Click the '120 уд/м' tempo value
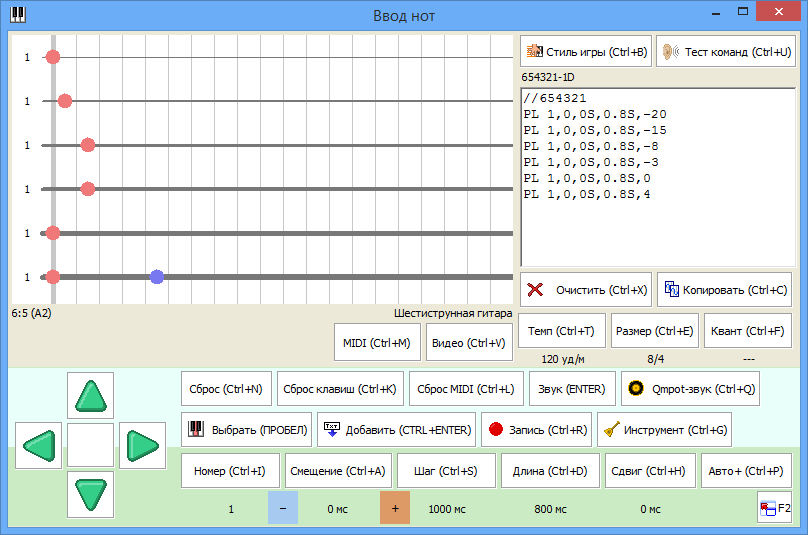 coord(563,359)
